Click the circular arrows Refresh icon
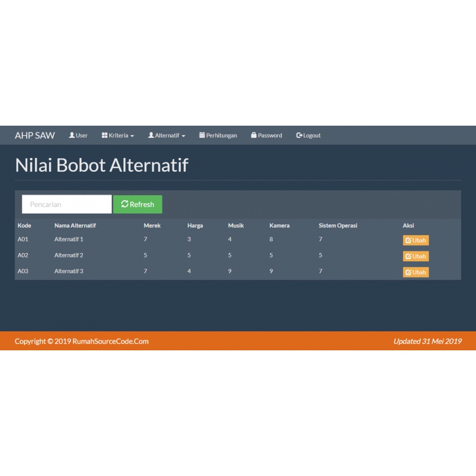 (x=125, y=204)
